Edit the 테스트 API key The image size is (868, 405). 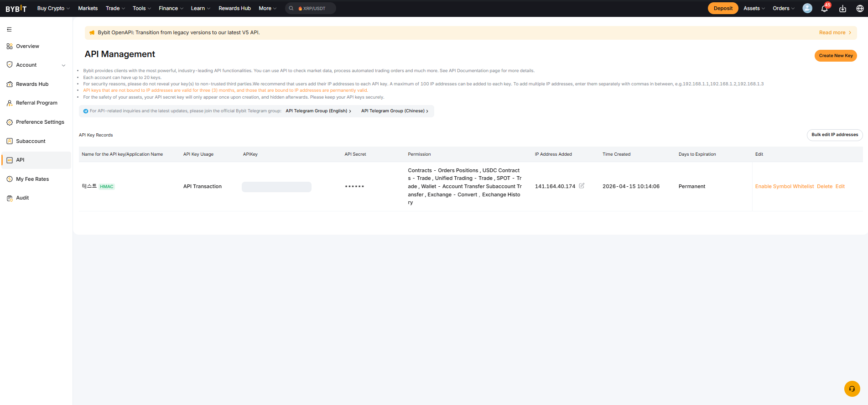click(x=840, y=186)
